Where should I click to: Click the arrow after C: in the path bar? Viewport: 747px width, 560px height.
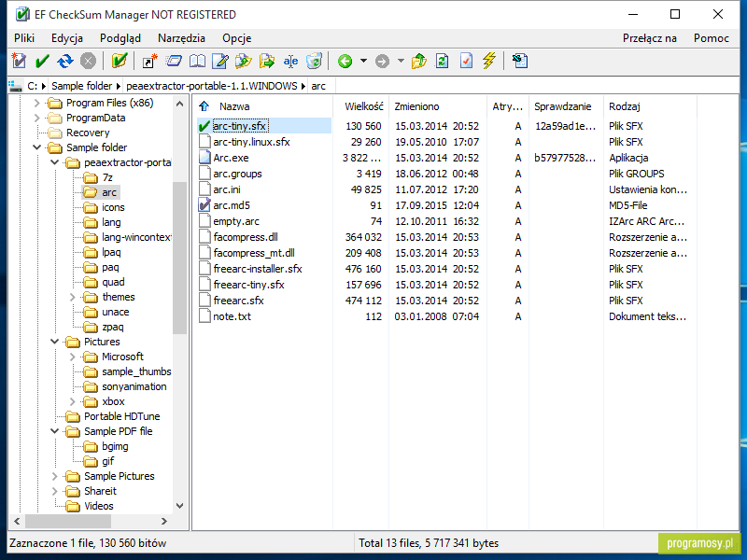pos(44,86)
